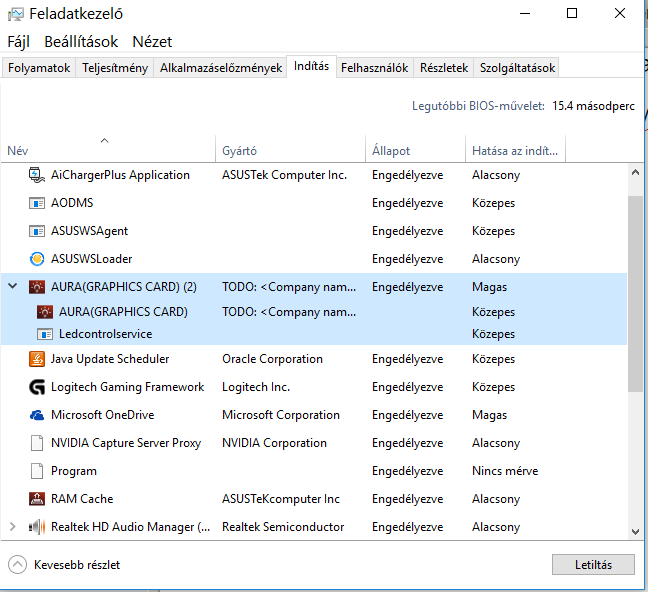Click the Letiltás button
The height and width of the screenshot is (592, 648).
[x=593, y=565]
